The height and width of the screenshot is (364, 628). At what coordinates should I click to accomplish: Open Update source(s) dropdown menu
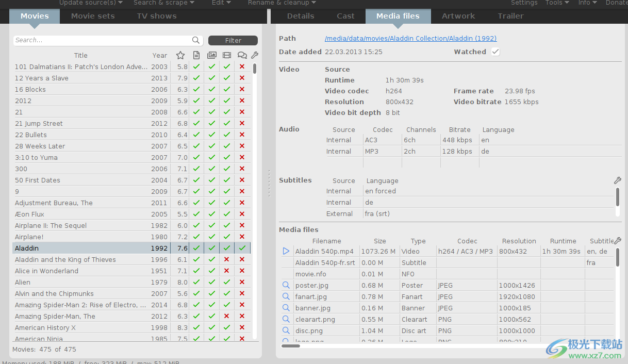point(91,3)
